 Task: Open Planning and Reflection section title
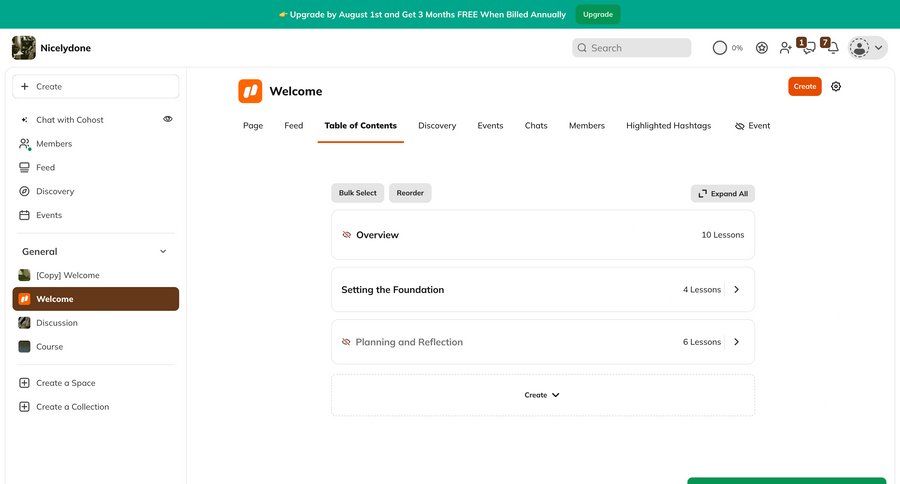(409, 342)
